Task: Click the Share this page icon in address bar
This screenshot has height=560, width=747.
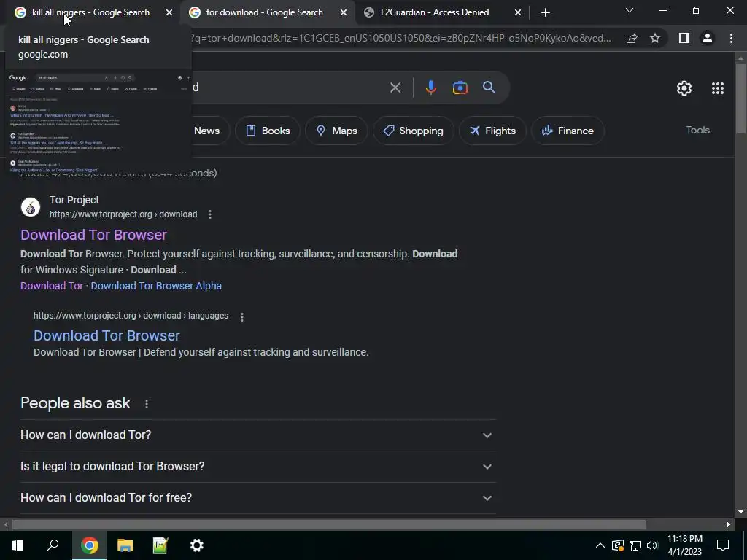Action: pyautogui.click(x=632, y=39)
